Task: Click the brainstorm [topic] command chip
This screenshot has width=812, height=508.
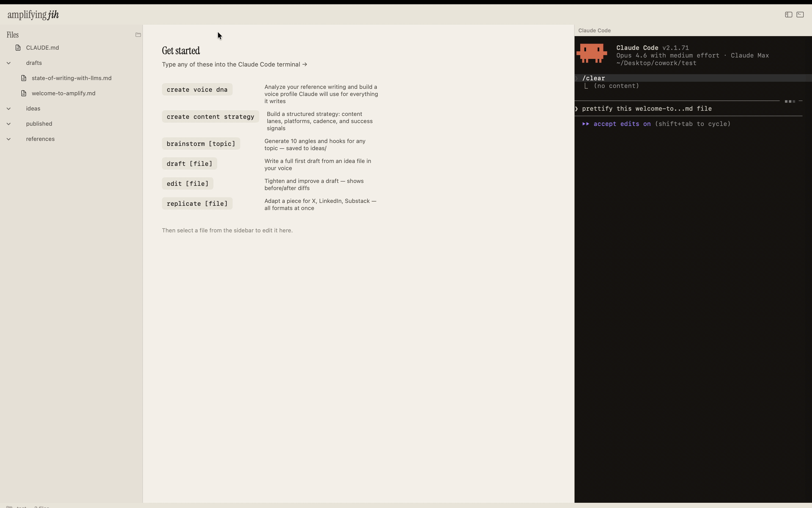Action: click(x=201, y=144)
